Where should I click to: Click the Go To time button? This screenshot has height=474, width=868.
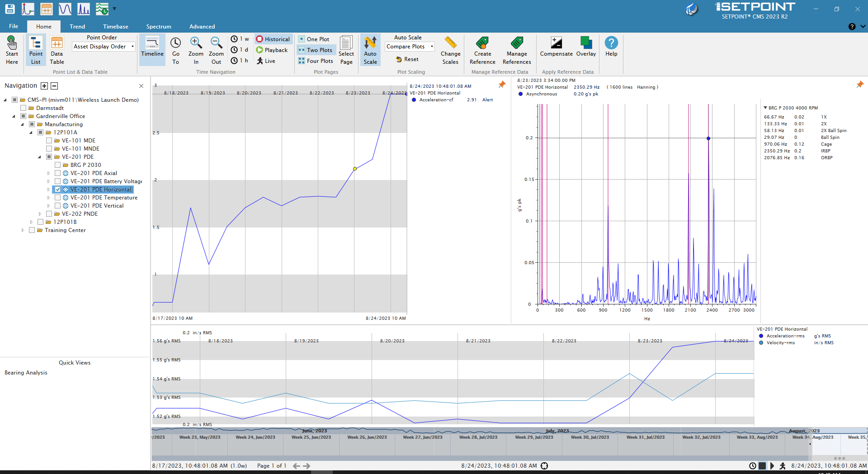[175, 50]
